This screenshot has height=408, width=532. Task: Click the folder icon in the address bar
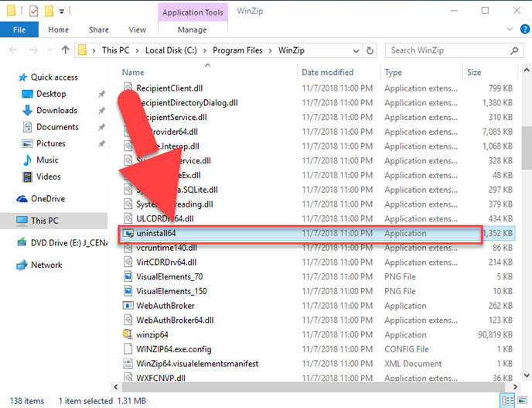point(83,50)
